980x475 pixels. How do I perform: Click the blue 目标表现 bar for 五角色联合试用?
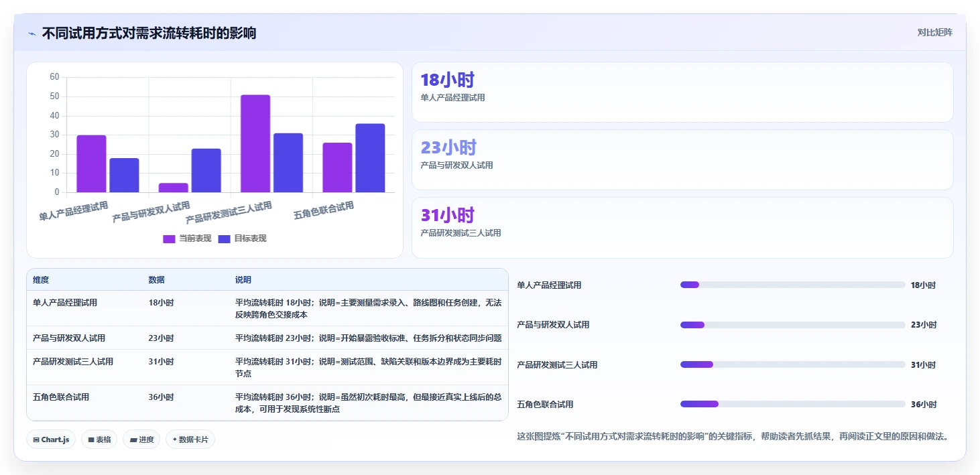pos(370,158)
